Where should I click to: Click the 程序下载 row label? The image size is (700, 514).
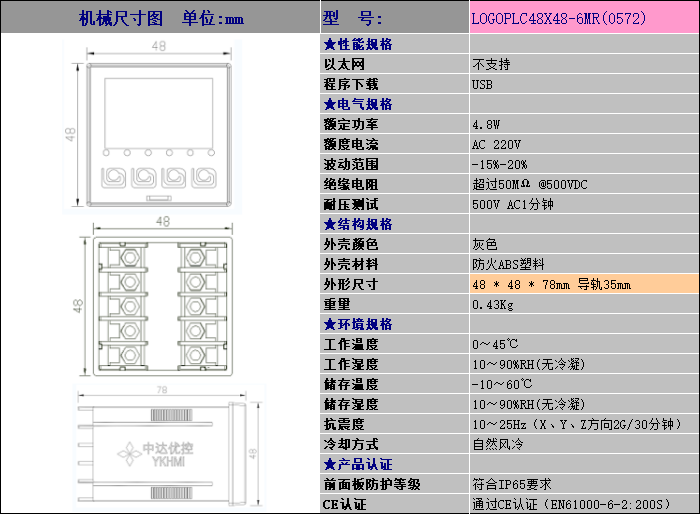coord(351,84)
